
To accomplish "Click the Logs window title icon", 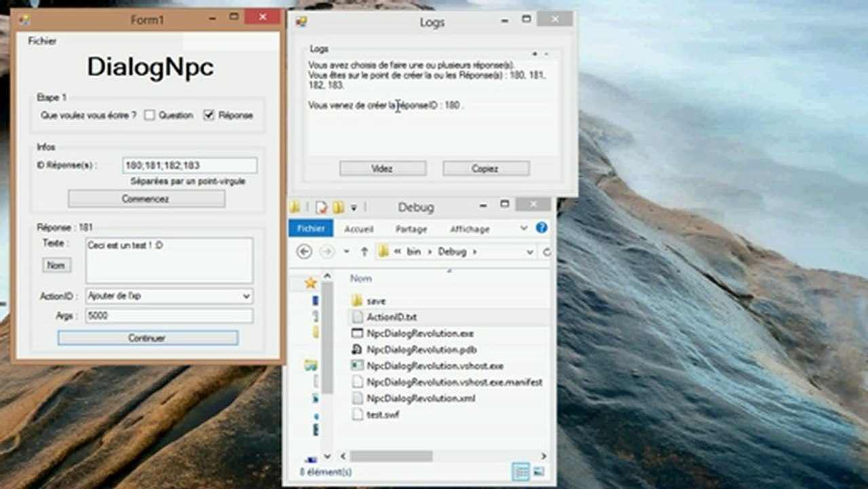I will [x=302, y=22].
